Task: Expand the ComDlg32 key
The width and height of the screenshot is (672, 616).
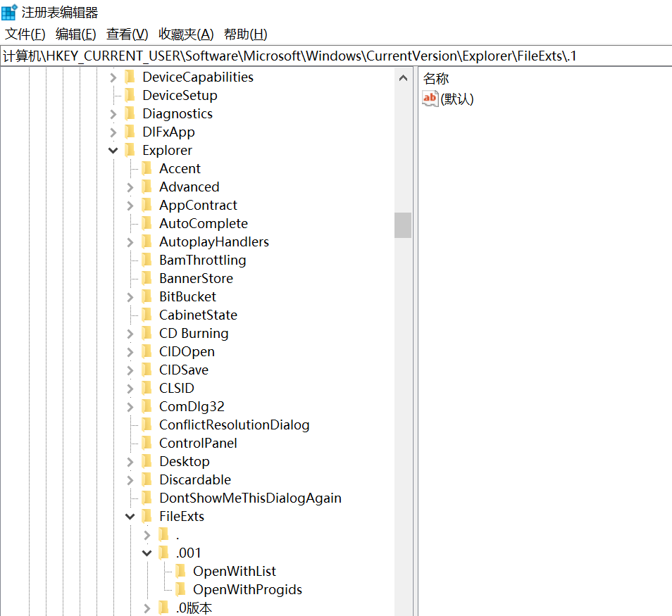Action: (130, 406)
